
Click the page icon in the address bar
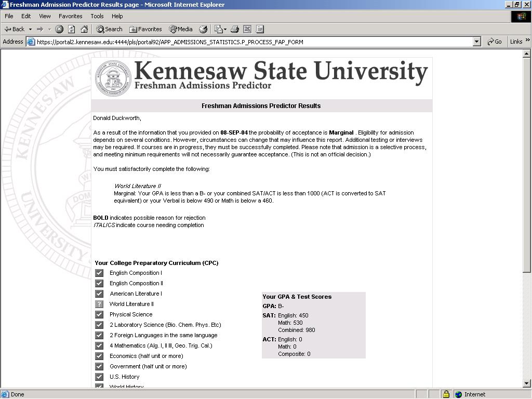coord(31,42)
